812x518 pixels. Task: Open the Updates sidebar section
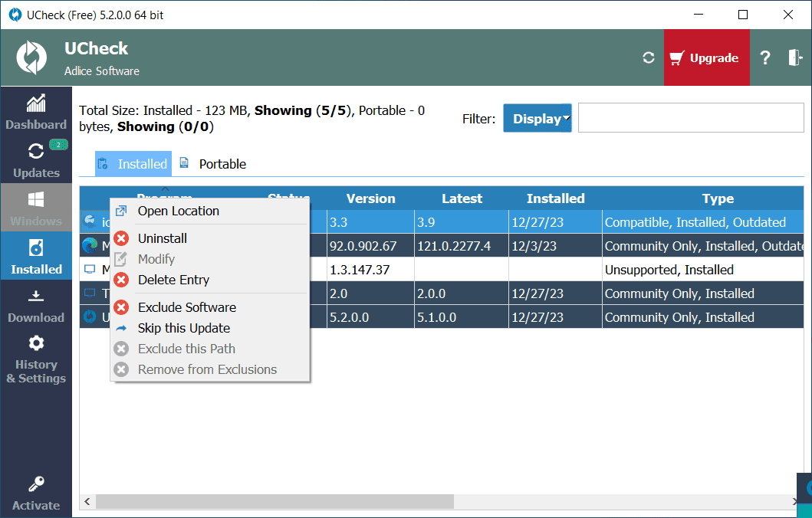pos(36,159)
